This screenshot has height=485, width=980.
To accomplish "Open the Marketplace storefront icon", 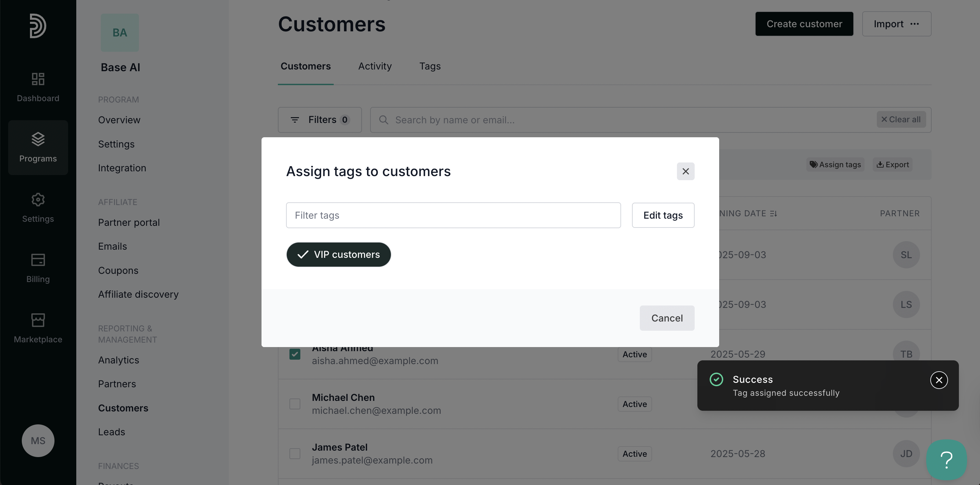I will 38,320.
